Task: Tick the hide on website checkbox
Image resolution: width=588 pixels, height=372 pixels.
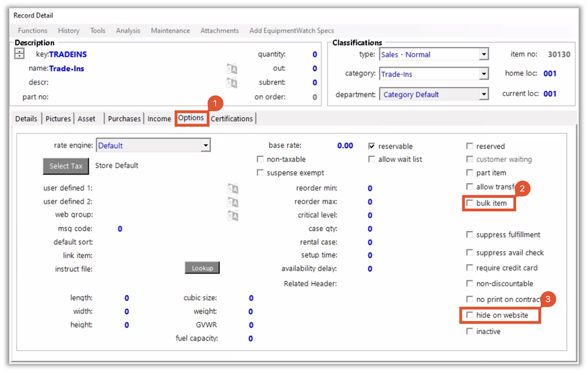Action: tap(470, 315)
